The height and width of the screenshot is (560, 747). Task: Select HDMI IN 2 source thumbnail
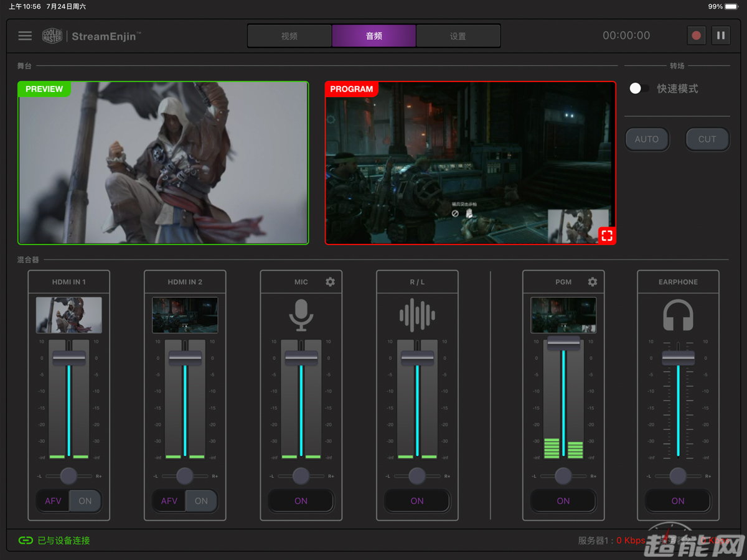(x=185, y=315)
